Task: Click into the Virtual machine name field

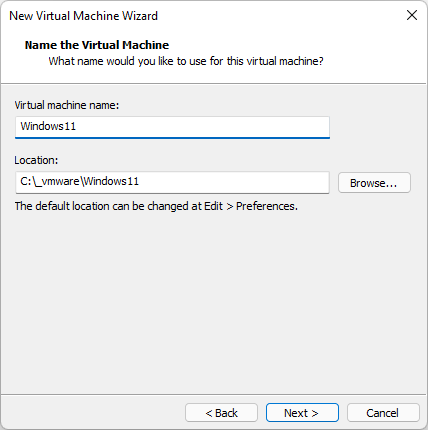Action: click(x=172, y=127)
